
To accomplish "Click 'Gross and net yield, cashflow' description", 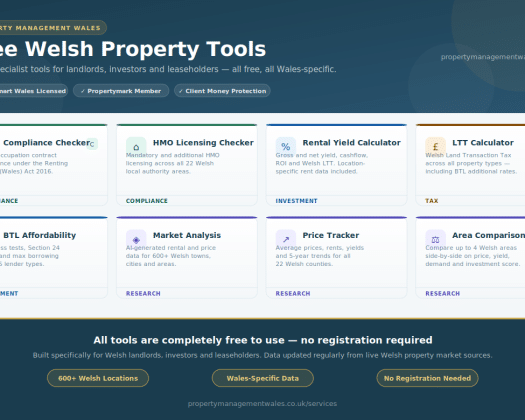I will [x=322, y=155].
